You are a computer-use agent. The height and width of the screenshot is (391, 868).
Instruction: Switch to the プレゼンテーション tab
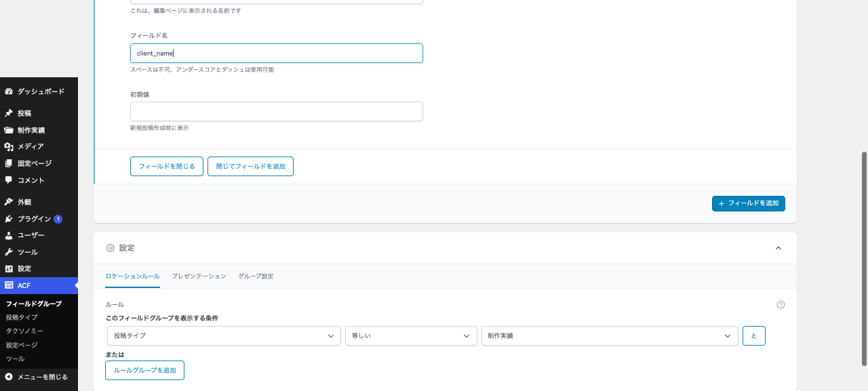pos(199,276)
